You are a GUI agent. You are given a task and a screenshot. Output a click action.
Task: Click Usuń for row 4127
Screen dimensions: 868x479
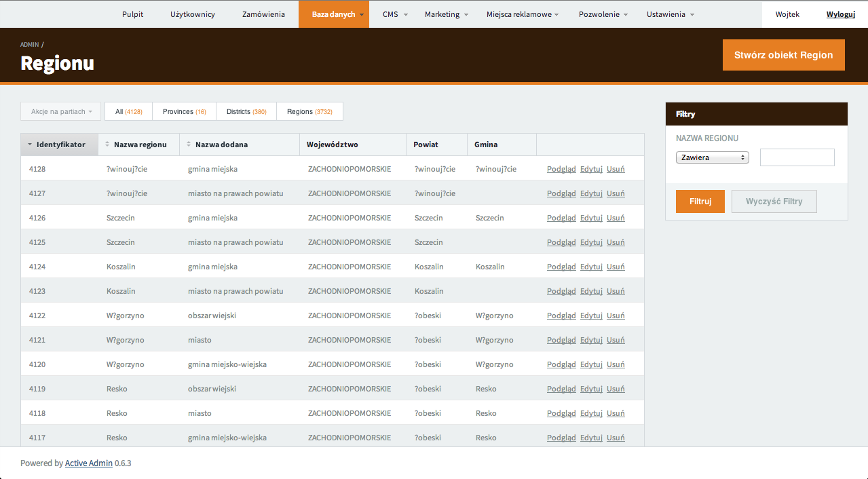point(616,193)
